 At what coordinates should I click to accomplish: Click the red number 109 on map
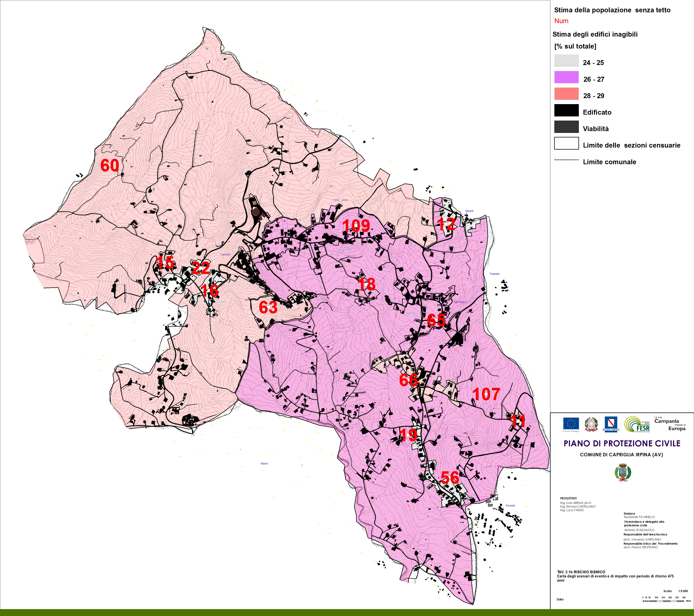click(x=356, y=226)
